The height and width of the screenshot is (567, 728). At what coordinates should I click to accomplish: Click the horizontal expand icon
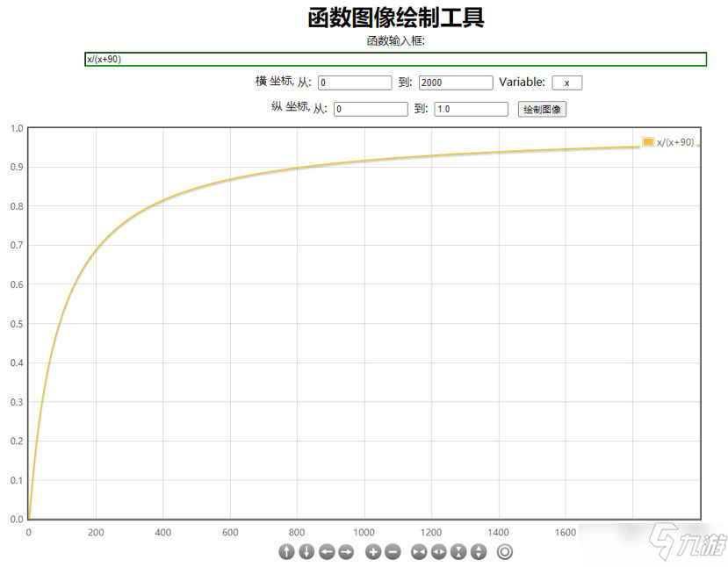[438, 552]
